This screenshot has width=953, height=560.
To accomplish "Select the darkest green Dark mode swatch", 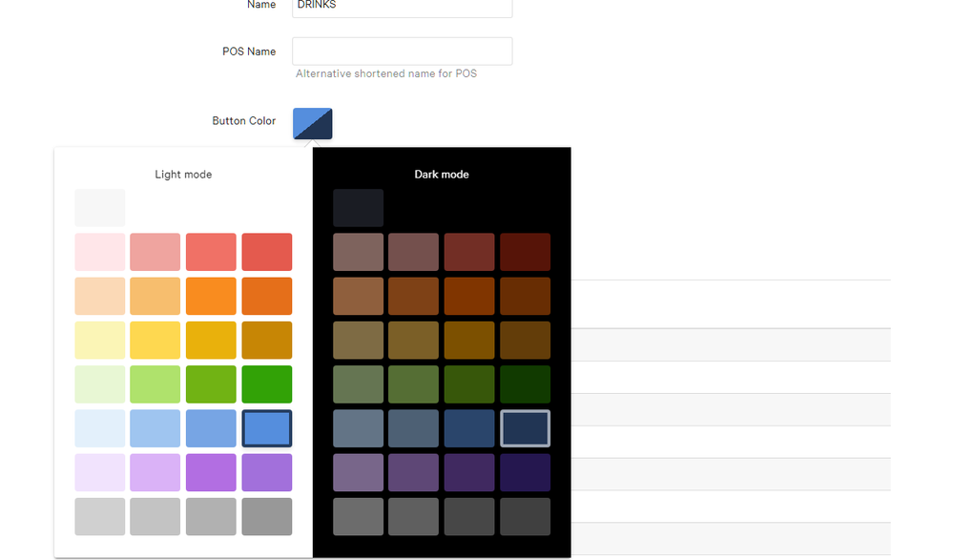I will click(x=526, y=384).
